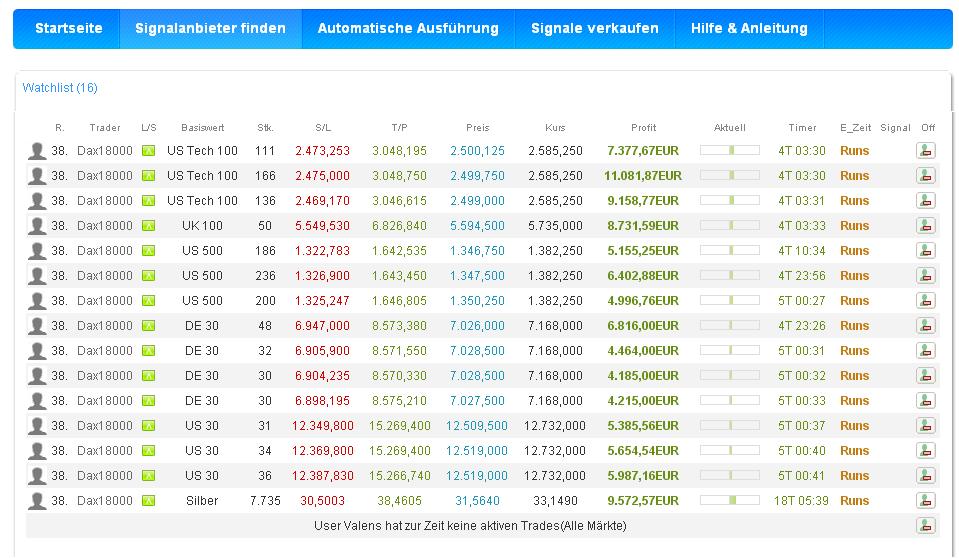Viewport: 959px width, 558px height.
Task: Click the green L/S icon in the UK 100 row
Action: (x=149, y=226)
